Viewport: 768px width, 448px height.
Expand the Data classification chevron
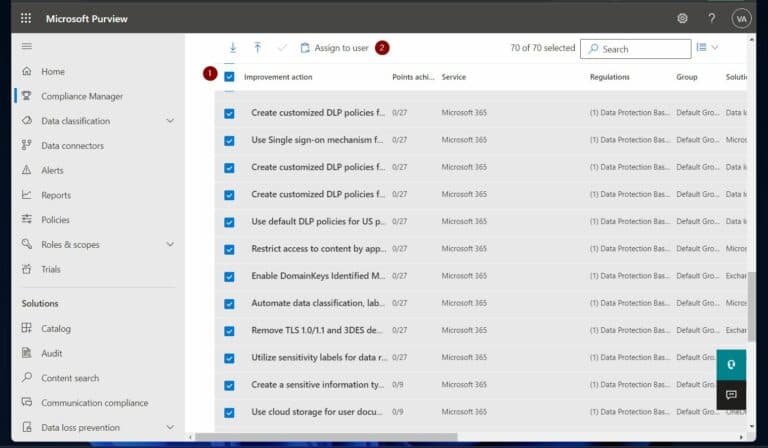170,120
